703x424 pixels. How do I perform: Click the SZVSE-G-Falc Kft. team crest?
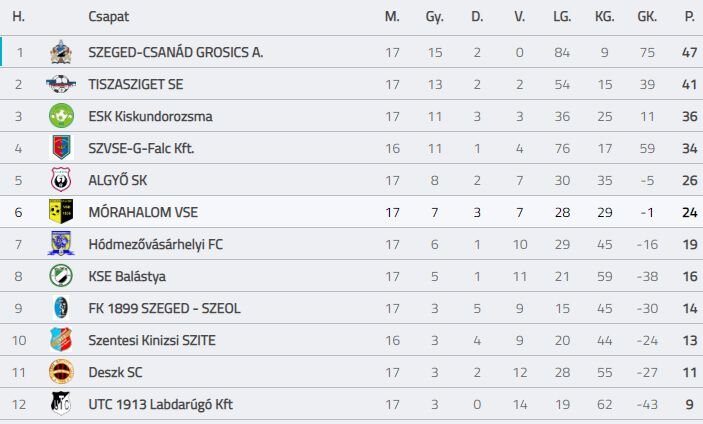61,148
